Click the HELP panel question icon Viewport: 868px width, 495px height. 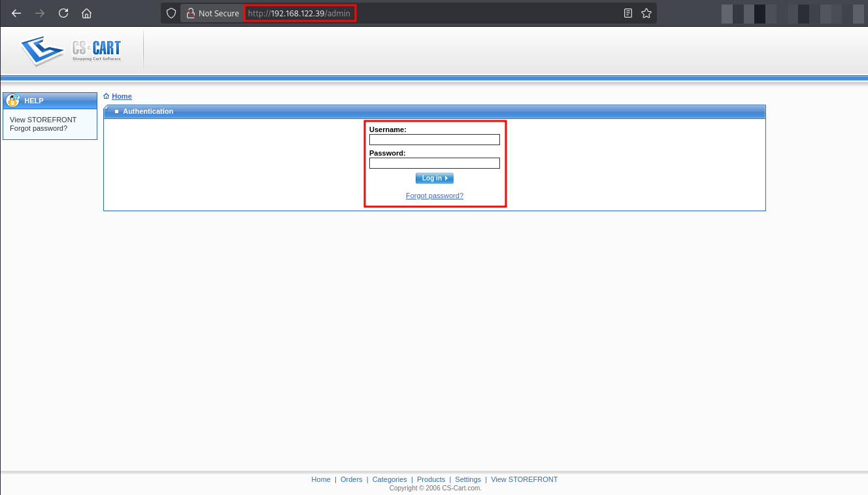12,101
